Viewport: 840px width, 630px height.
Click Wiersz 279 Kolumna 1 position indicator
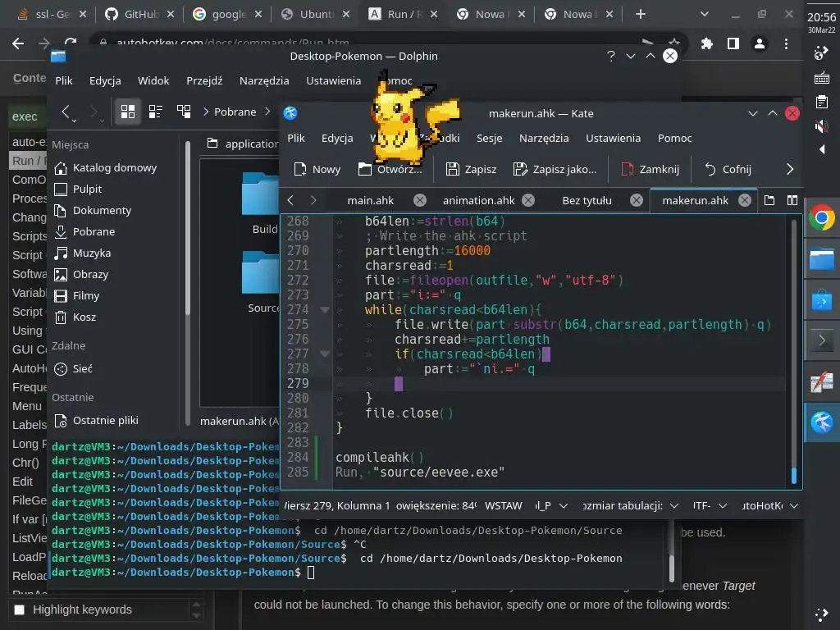tap(336, 505)
